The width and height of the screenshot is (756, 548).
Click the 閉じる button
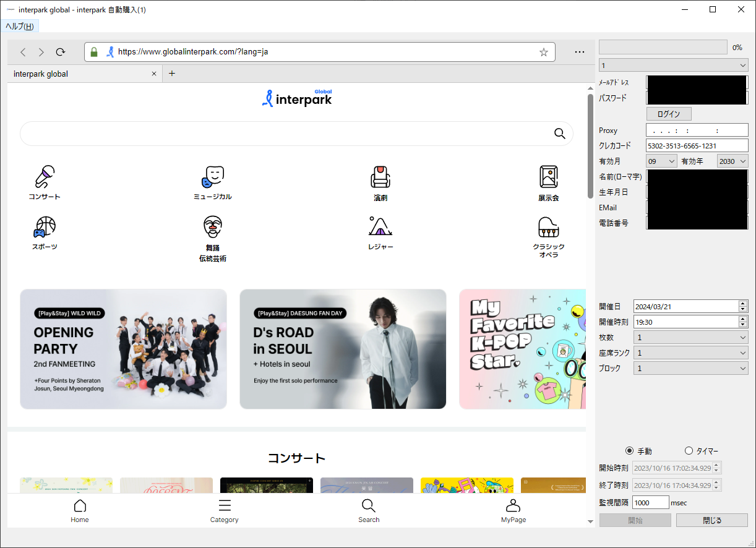712,520
